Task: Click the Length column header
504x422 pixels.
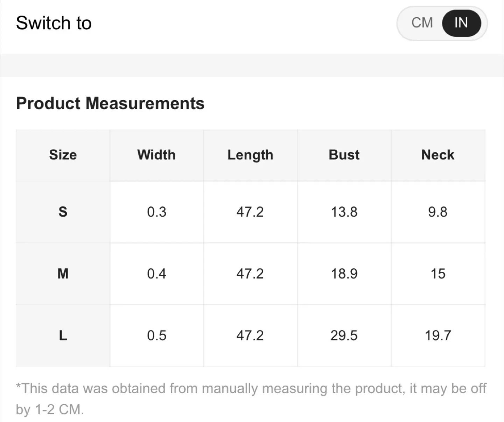Action: click(x=250, y=155)
